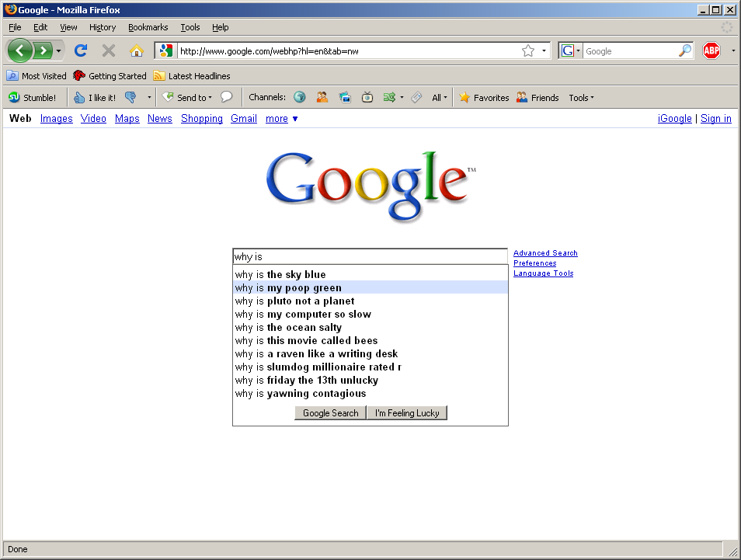The image size is (741, 560).
Task: Click the Adblock Plus ABP icon
Action: (x=711, y=51)
